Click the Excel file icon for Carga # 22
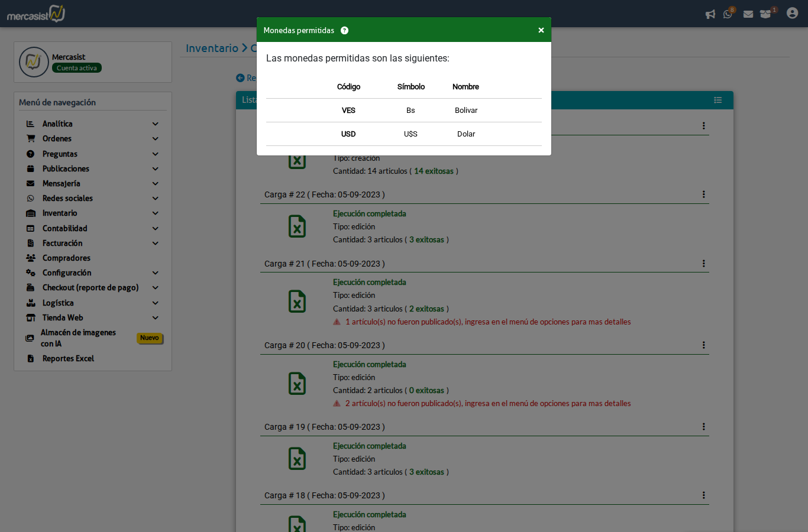 tap(297, 226)
